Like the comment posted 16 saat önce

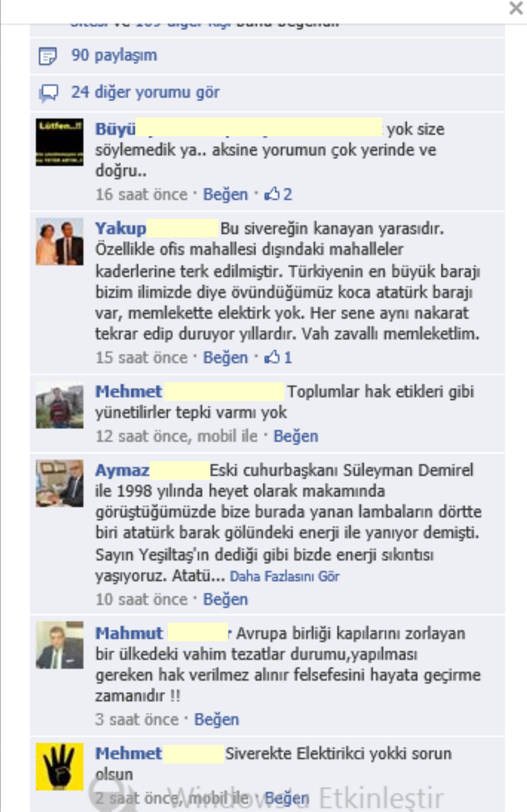pyautogui.click(x=225, y=195)
